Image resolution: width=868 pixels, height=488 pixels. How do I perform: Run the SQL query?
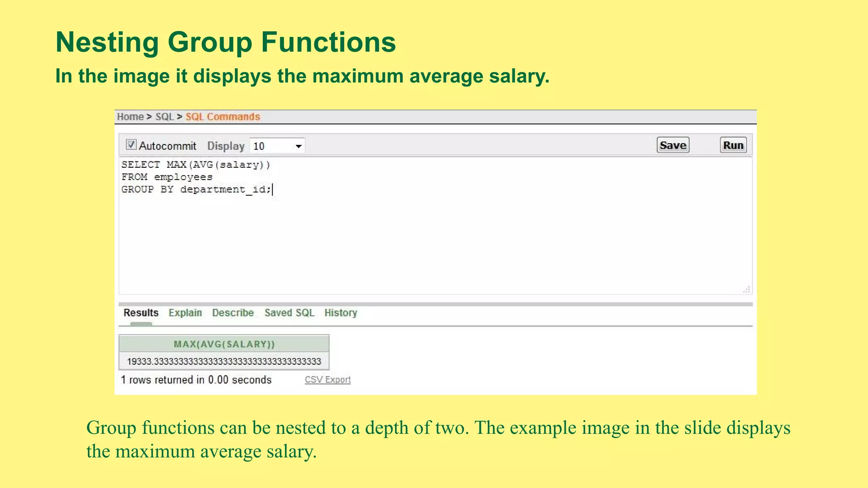(733, 145)
